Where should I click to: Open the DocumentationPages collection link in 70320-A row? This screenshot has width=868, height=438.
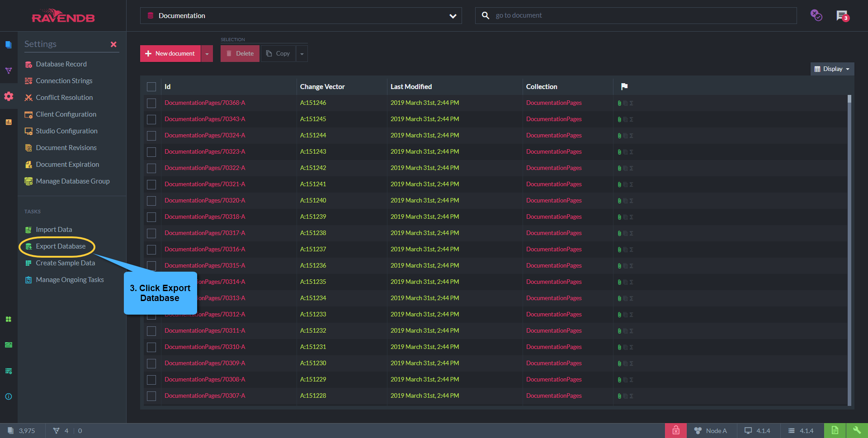tap(554, 201)
